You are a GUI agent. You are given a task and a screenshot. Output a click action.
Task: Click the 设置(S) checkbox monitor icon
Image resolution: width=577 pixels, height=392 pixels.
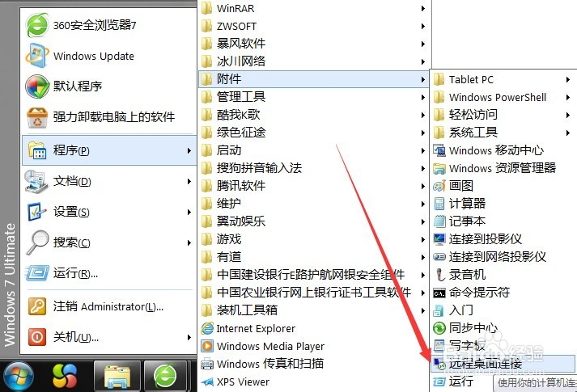(36, 212)
